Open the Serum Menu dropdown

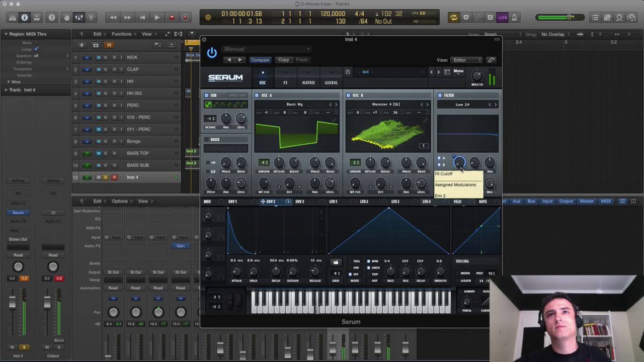point(458,71)
